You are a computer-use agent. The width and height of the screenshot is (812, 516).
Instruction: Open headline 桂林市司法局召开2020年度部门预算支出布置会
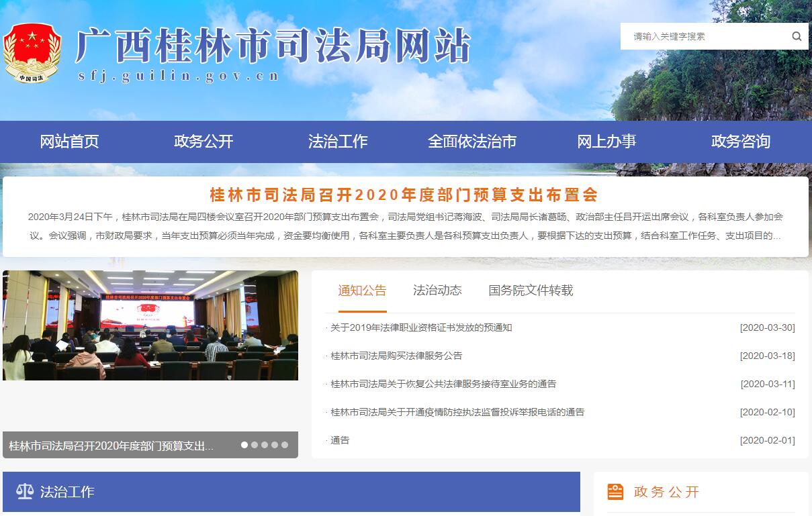(404, 195)
